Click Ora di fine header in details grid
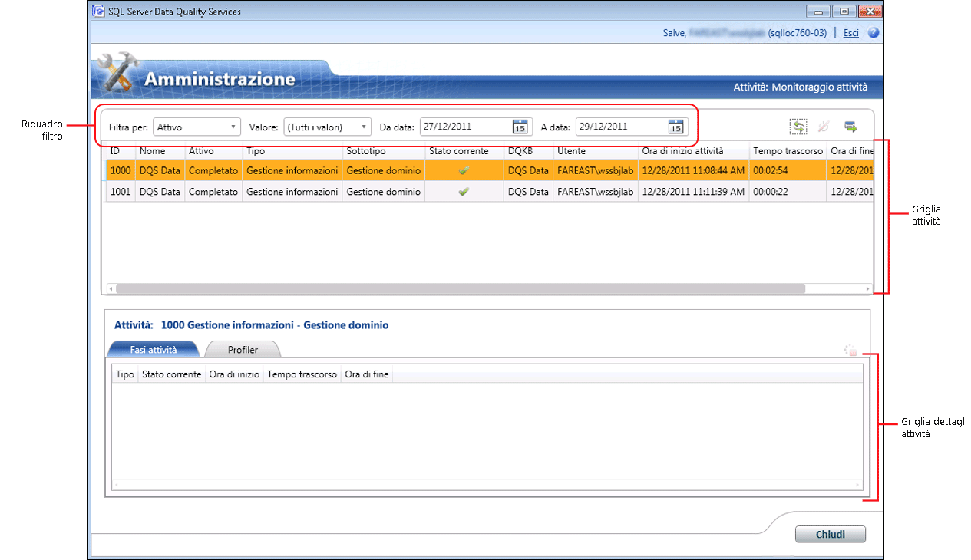 pos(367,374)
